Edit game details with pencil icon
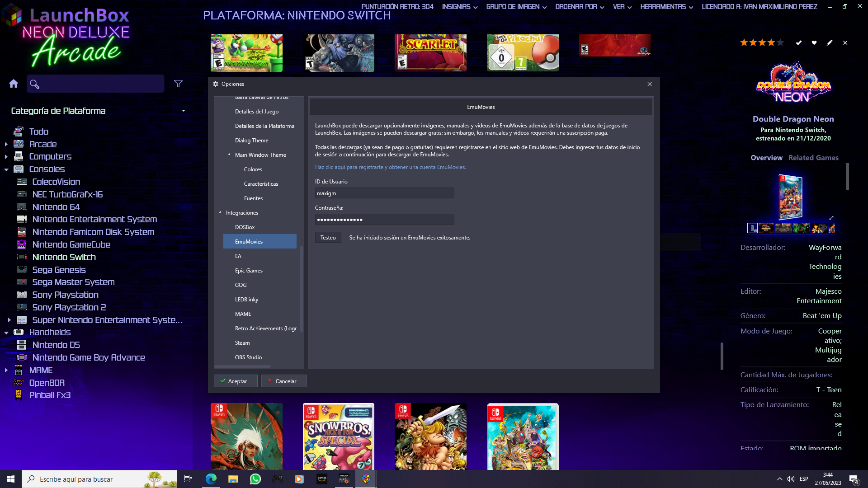 click(830, 42)
